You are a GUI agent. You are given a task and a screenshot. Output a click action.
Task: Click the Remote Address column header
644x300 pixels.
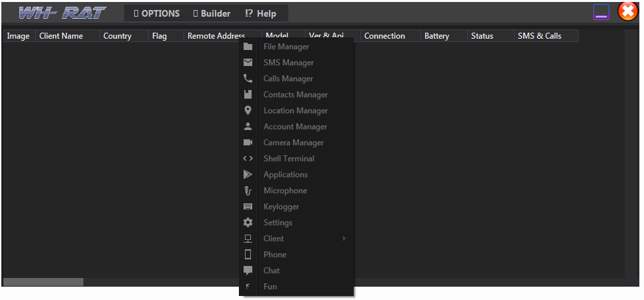coord(223,36)
